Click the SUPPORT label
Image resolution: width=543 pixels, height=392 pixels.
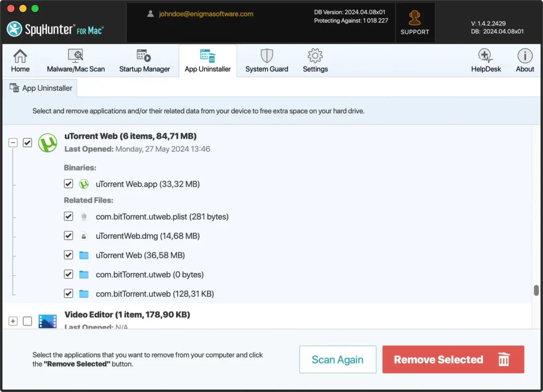click(x=415, y=32)
